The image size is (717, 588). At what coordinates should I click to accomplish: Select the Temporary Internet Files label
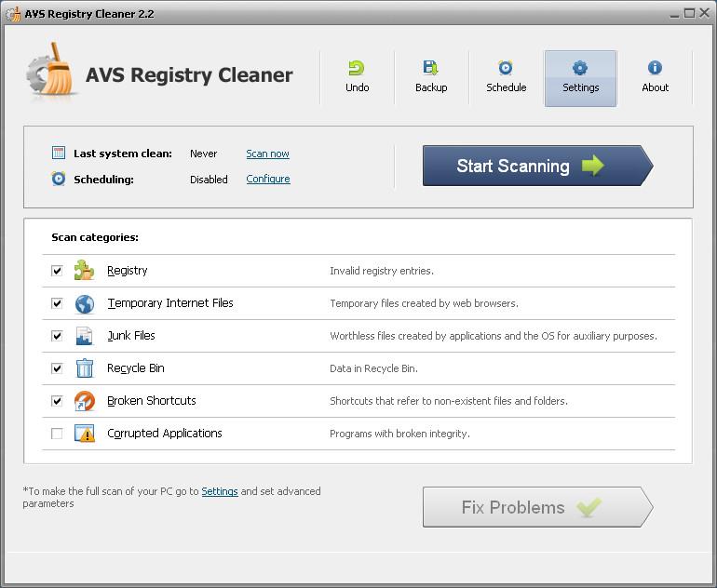point(170,303)
